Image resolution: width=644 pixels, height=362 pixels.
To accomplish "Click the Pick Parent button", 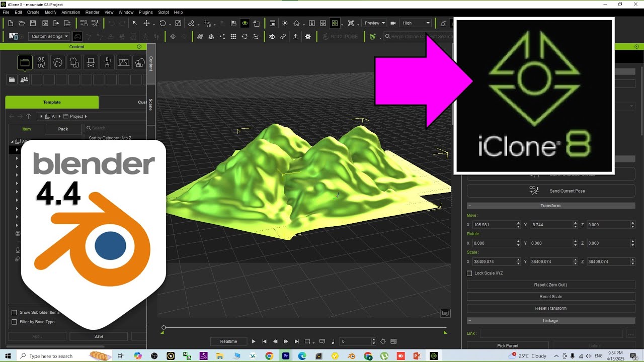I will pos(508,346).
